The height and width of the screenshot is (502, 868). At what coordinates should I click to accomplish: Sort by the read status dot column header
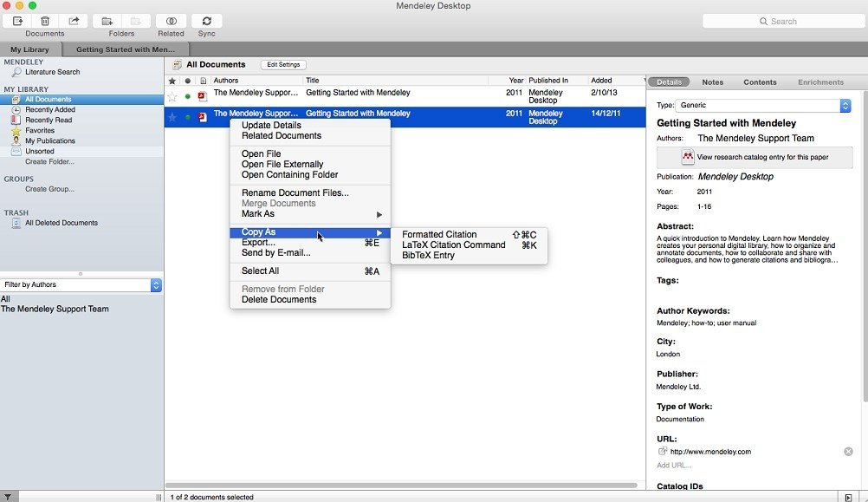pos(188,81)
